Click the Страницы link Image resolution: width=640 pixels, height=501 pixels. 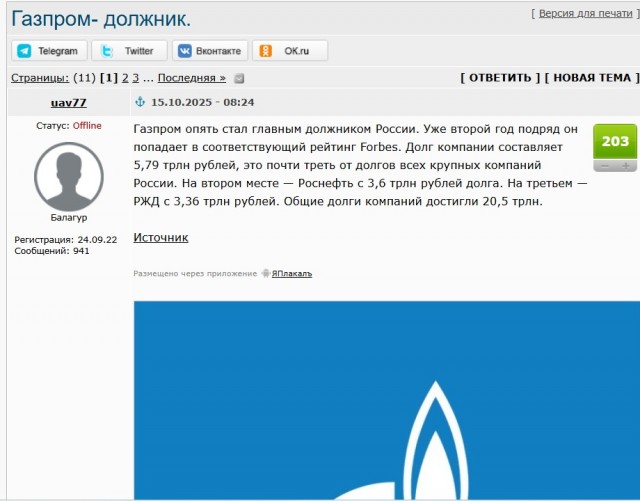40,78
